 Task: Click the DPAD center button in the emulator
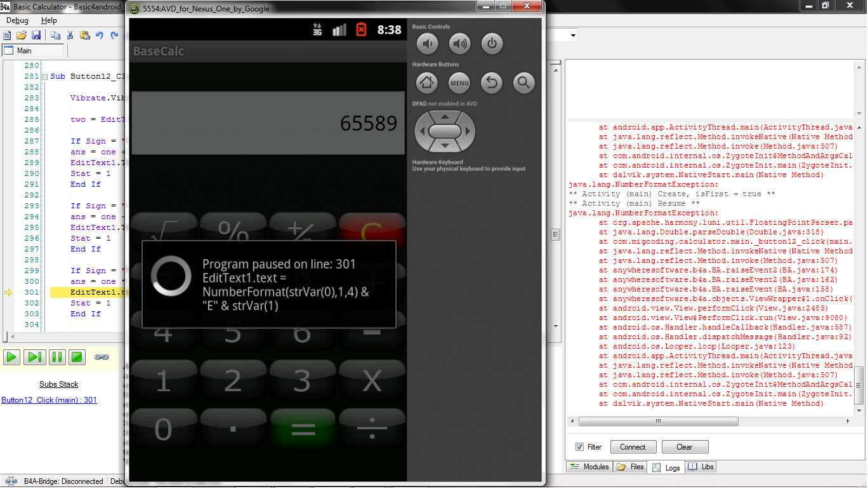pos(444,131)
